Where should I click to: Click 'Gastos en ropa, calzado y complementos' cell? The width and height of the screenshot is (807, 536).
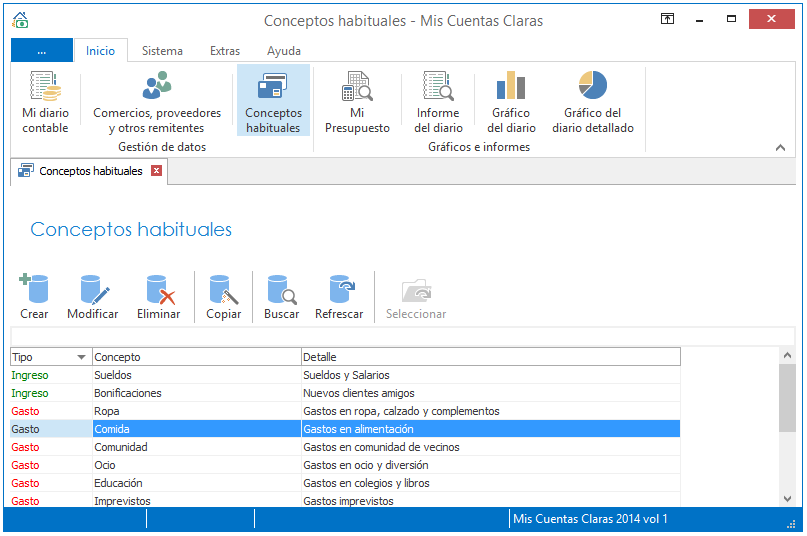(490, 411)
